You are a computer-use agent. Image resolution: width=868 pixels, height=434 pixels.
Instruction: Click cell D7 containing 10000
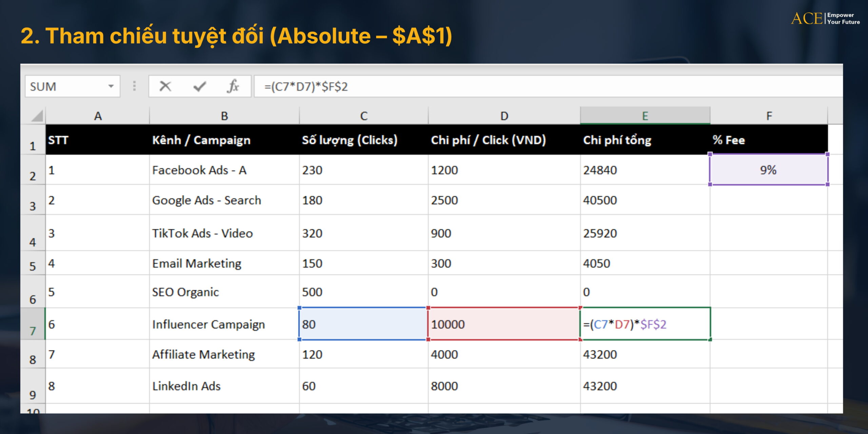504,324
